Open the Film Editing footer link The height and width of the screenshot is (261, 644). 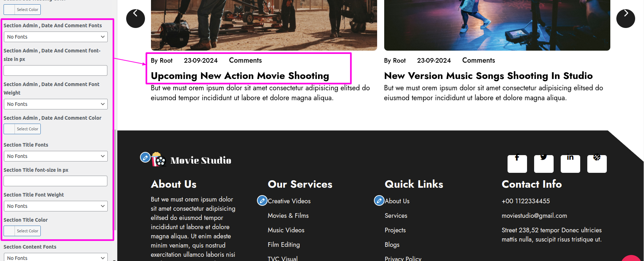284,245
